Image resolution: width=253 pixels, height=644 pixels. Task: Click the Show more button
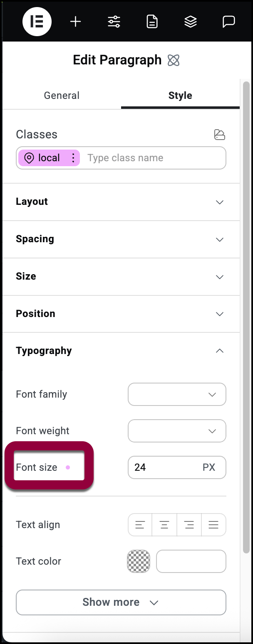[121, 602]
